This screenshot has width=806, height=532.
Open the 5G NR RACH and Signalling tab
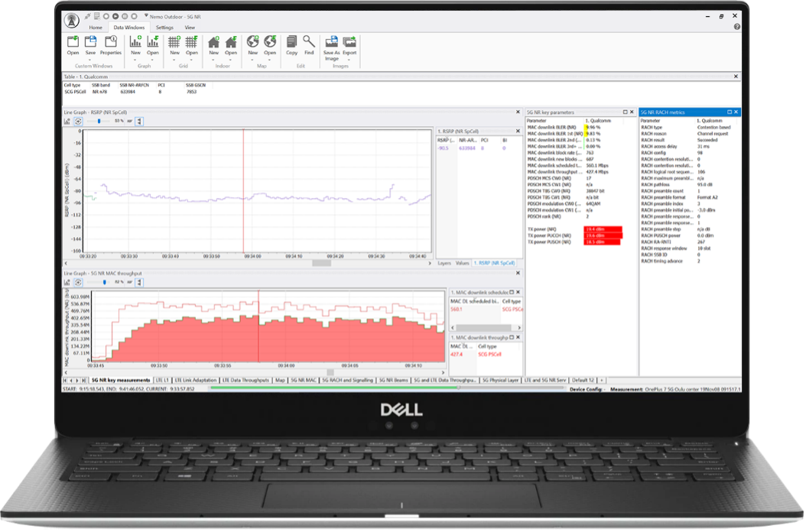point(347,380)
